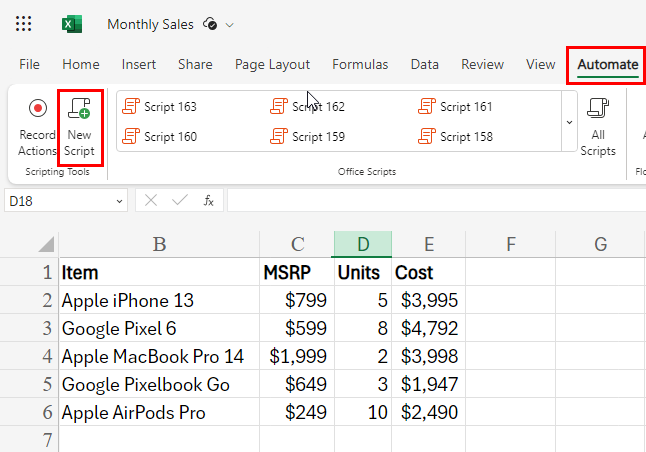This screenshot has height=452, width=646.
Task: Click the $649 MSRP cell
Action: coord(297,384)
